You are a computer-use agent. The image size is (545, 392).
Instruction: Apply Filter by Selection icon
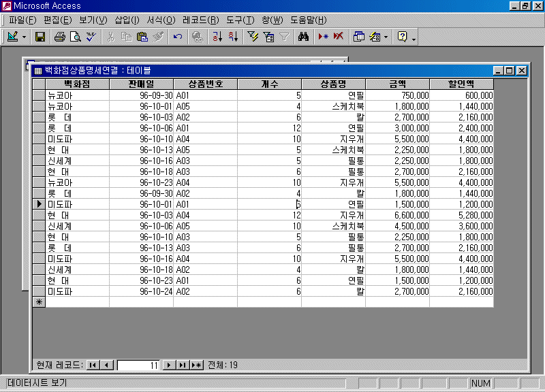point(253,37)
